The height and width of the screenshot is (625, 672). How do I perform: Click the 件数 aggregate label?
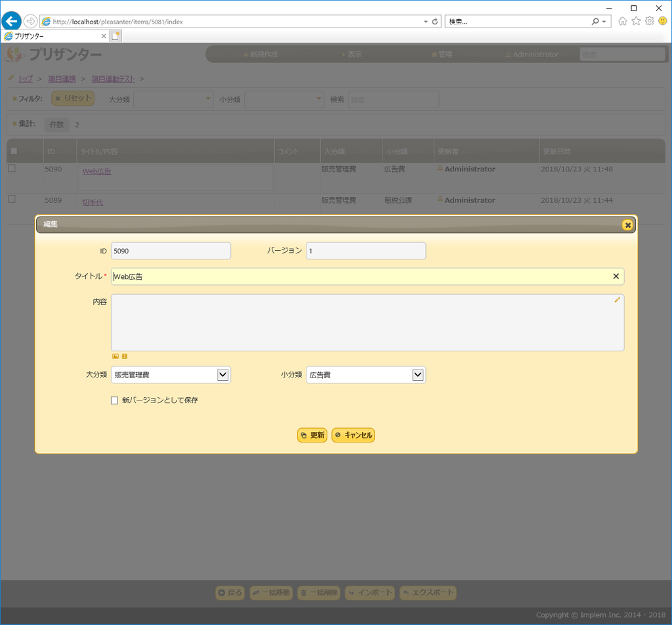click(56, 124)
